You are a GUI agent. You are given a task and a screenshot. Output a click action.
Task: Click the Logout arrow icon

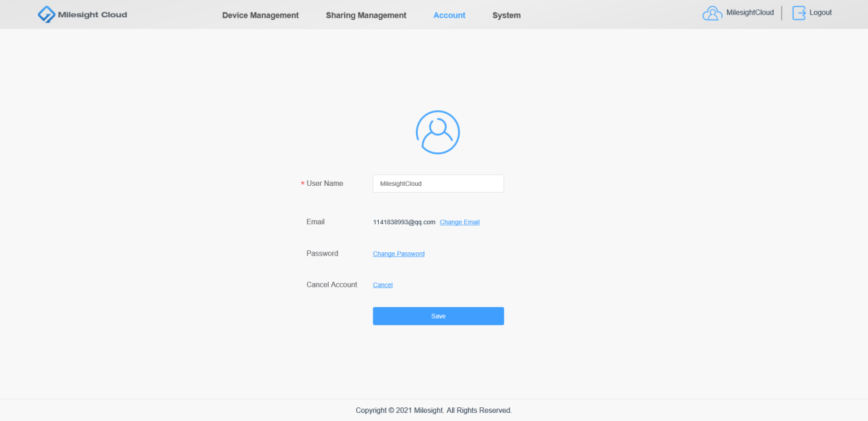799,13
